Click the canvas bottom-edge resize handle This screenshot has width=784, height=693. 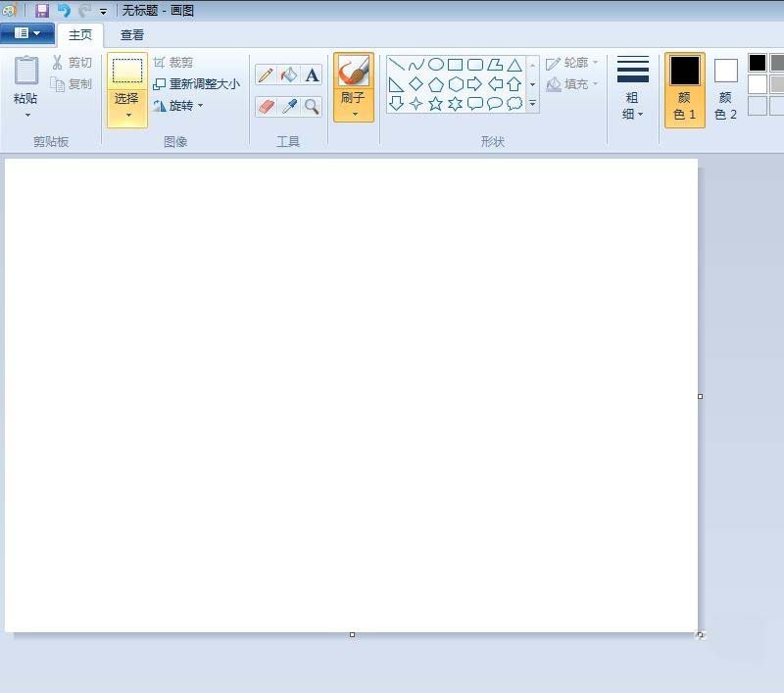(352, 634)
